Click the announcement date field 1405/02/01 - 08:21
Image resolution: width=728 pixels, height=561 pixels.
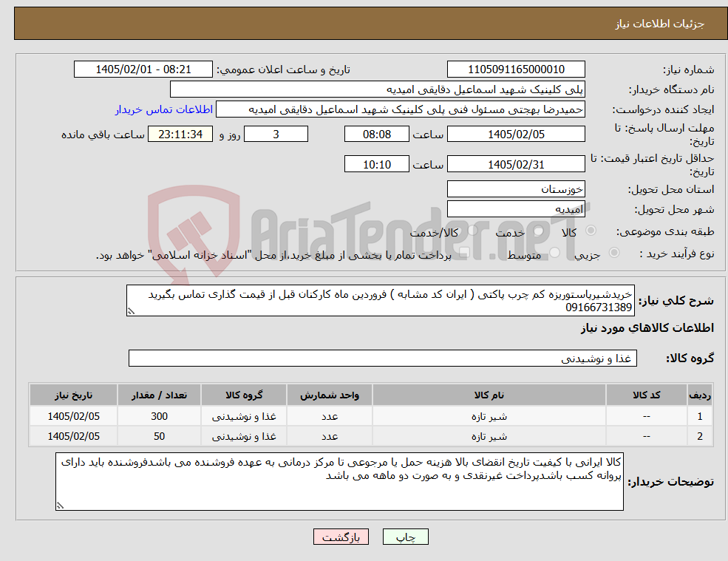(x=143, y=69)
